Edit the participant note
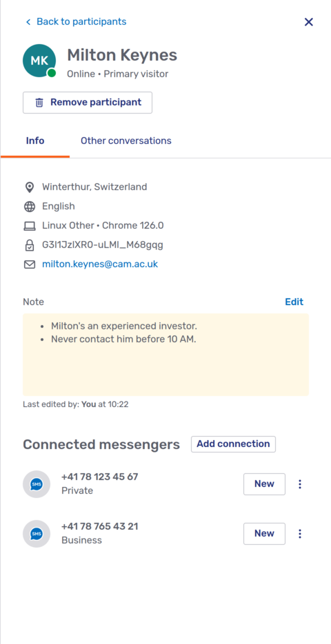The width and height of the screenshot is (331, 644). click(294, 302)
